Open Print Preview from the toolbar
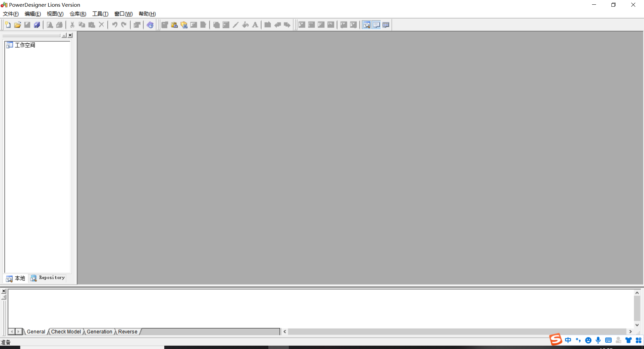 50,25
